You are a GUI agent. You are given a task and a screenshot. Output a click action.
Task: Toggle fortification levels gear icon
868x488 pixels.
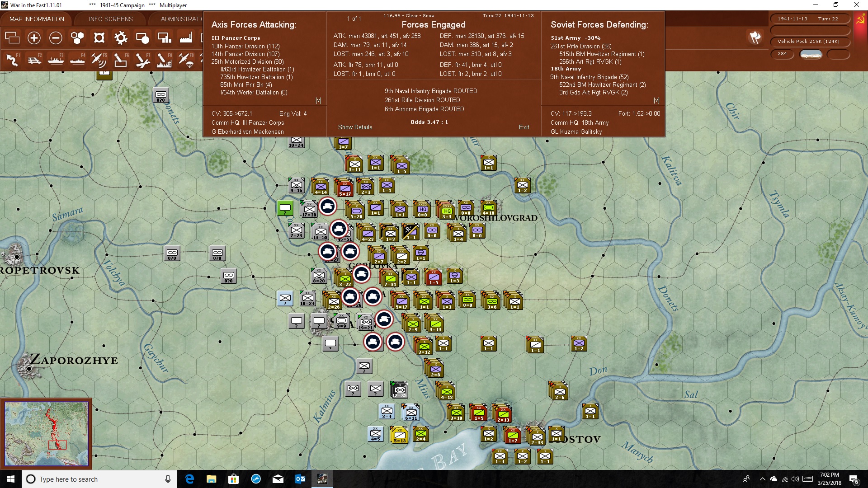pos(121,38)
